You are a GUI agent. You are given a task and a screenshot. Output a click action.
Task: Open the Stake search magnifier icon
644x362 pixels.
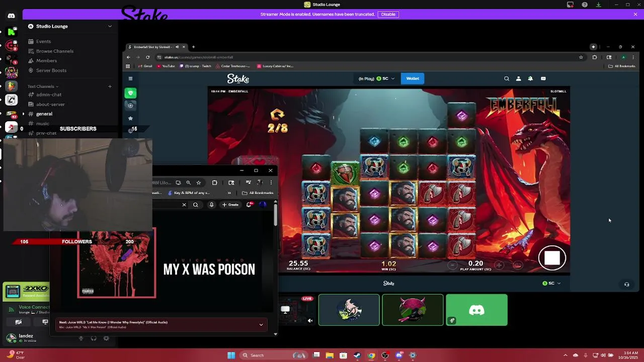pos(507,78)
